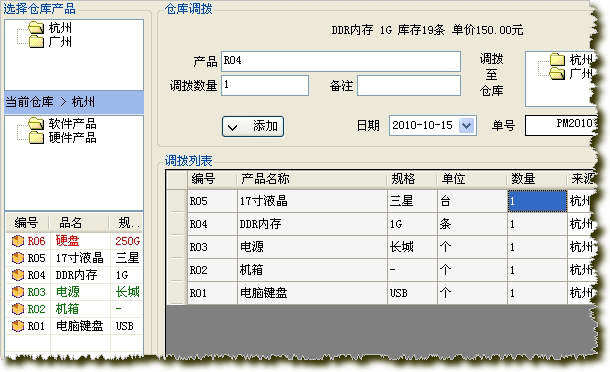This screenshot has height=372, width=610.
Task: Click the 电脑键盘 cell in transfer list
Action: click(x=312, y=293)
